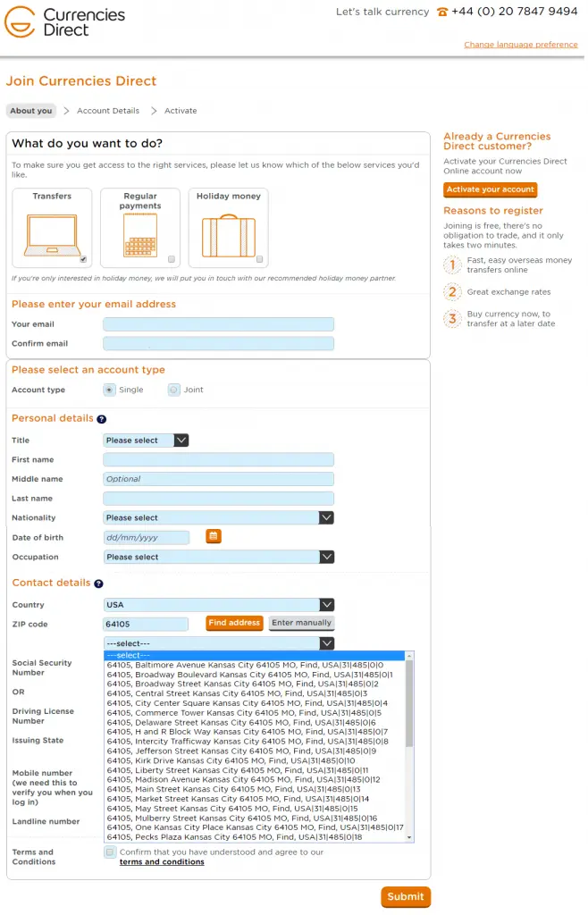Image resolution: width=588 pixels, height=915 pixels.
Task: Go to the Activate step
Action: coord(181,111)
